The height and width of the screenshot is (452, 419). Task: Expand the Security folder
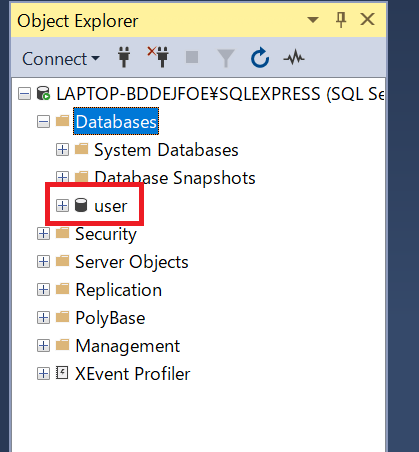pyautogui.click(x=43, y=234)
